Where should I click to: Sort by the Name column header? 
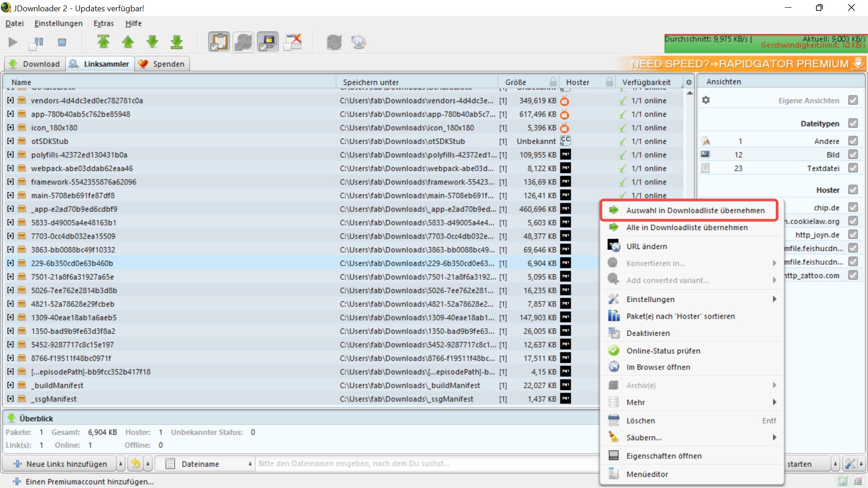tap(169, 82)
